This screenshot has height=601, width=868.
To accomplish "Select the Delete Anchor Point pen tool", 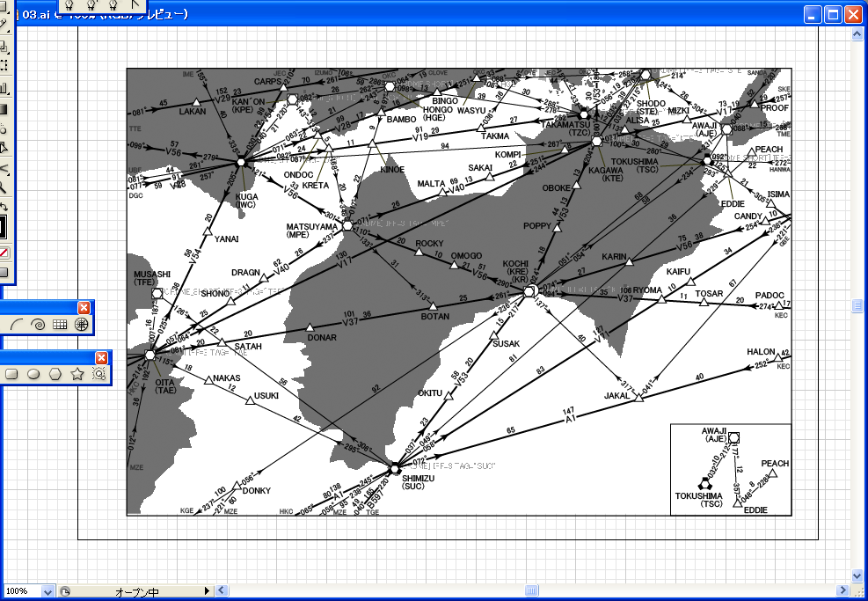I will [113, 4].
